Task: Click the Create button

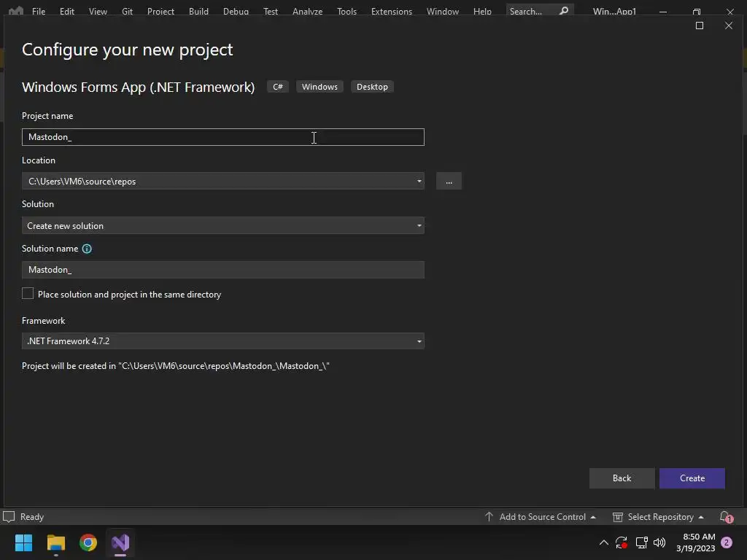Action: 692,478
